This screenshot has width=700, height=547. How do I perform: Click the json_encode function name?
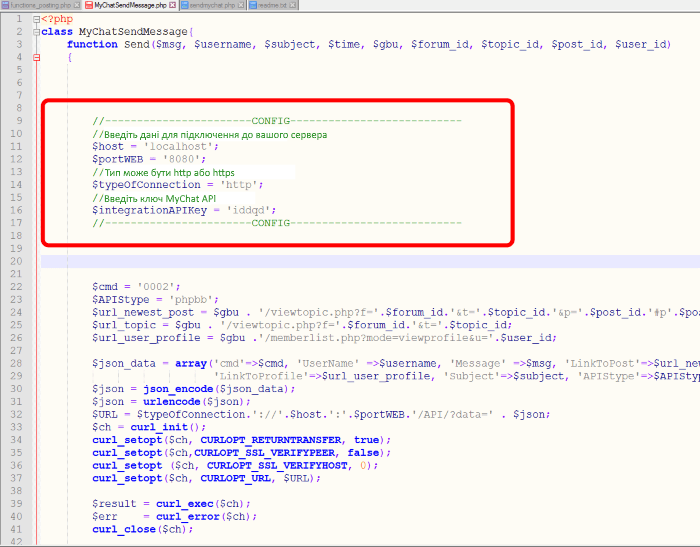(x=178, y=388)
